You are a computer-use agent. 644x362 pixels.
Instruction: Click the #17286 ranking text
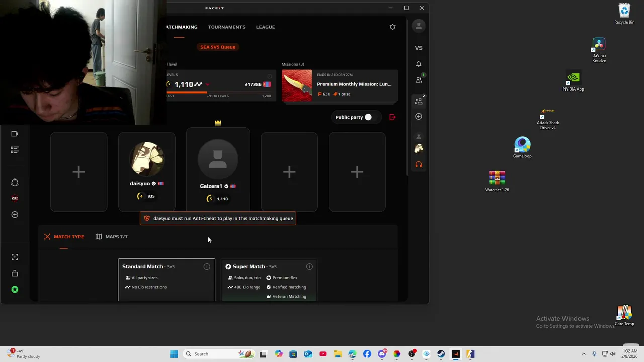point(253,84)
